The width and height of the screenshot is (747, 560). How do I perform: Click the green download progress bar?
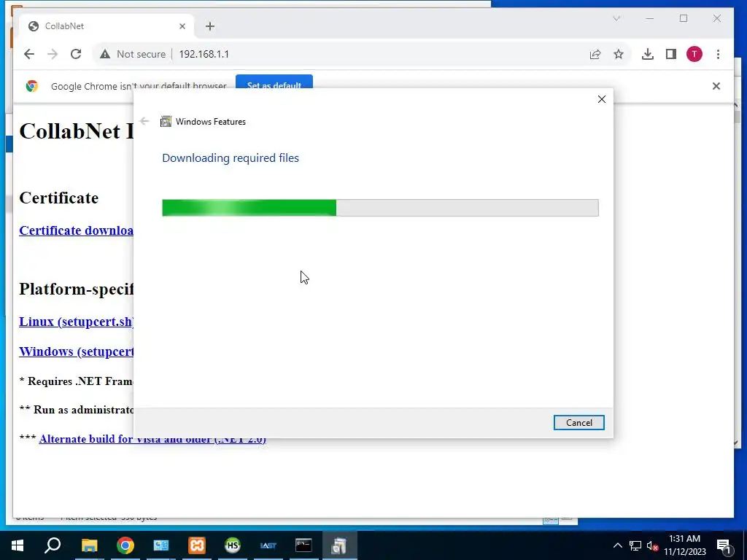coord(380,208)
